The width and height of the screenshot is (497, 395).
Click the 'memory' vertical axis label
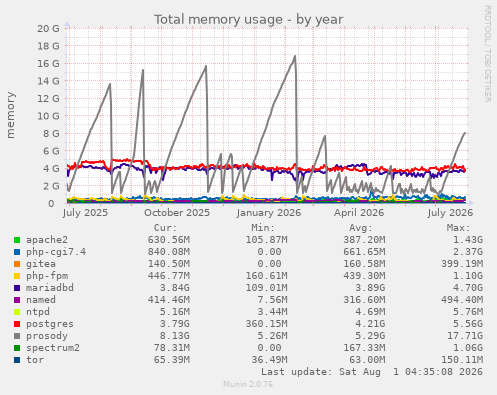(x=10, y=115)
